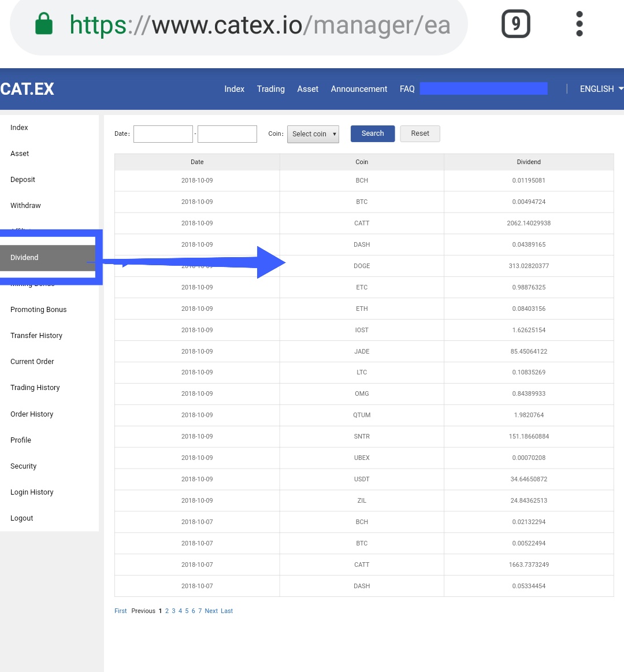Viewport: 624px width, 672px height.
Task: Click the IOST coin cell
Action: (x=362, y=331)
